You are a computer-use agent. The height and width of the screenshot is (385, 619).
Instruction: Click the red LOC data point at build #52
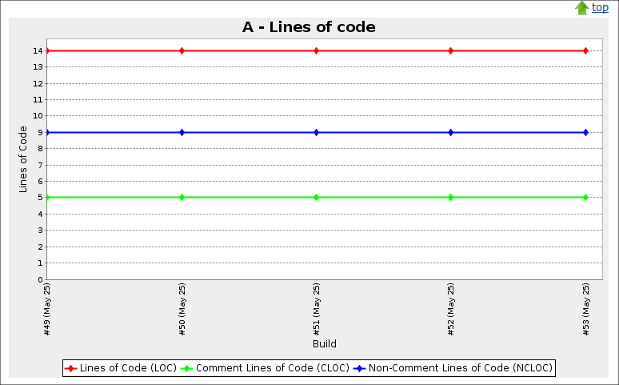(451, 51)
